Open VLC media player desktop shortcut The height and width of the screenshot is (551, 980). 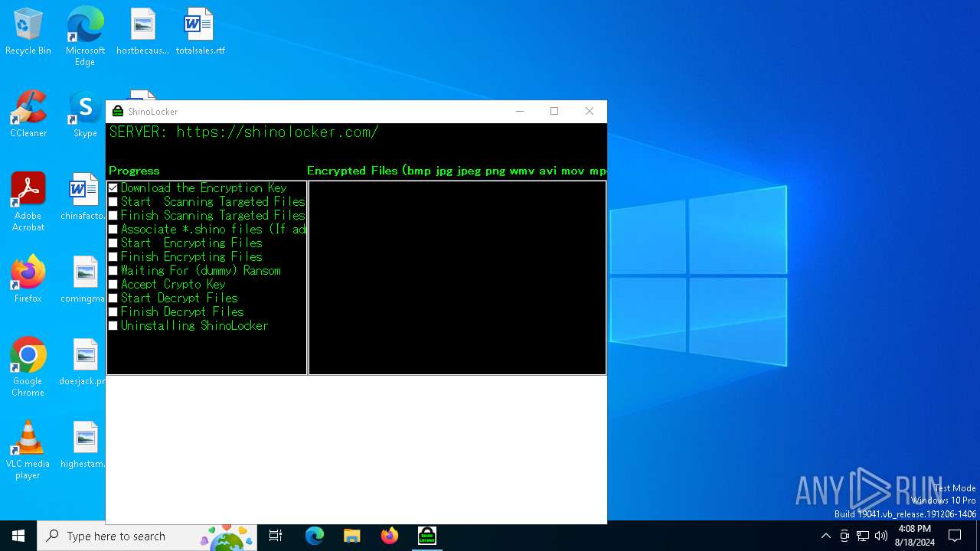click(28, 450)
